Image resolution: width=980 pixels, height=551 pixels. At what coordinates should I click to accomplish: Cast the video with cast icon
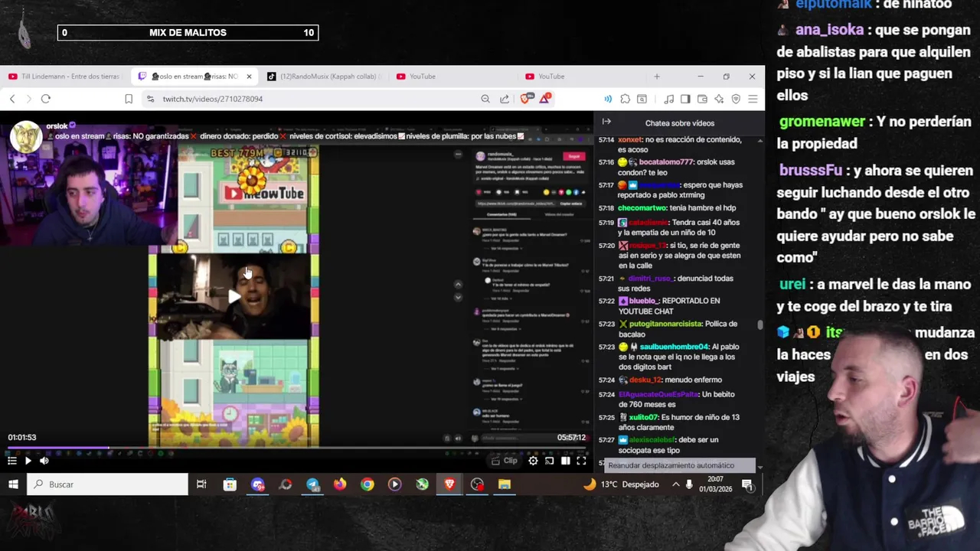pos(550,461)
